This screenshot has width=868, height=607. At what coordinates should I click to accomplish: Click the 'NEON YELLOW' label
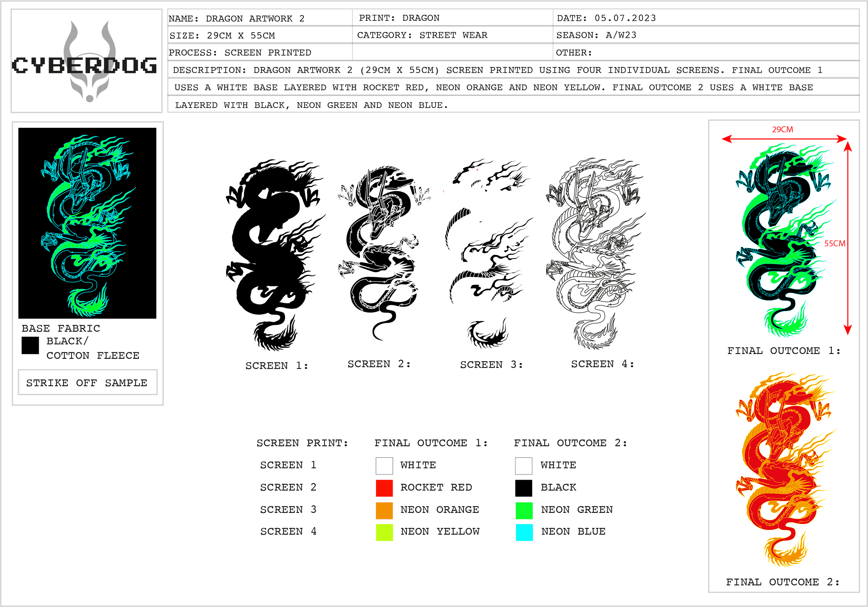440,531
